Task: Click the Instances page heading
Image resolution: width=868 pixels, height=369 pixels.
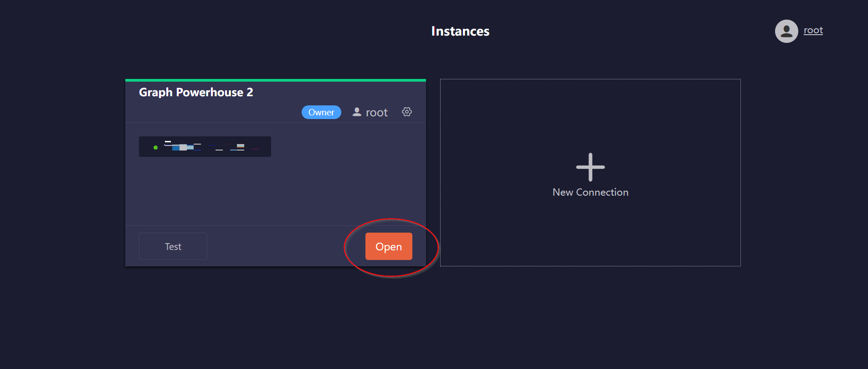Action: [x=460, y=31]
